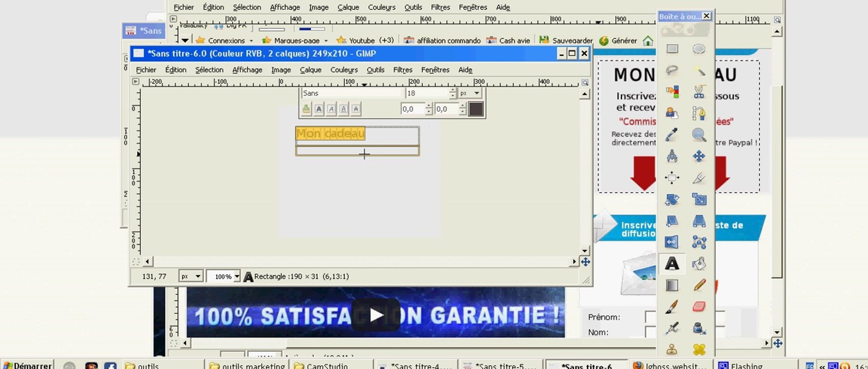This screenshot has height=369, width=868.
Task: Select the Ellipse Select tool
Action: [x=699, y=49]
